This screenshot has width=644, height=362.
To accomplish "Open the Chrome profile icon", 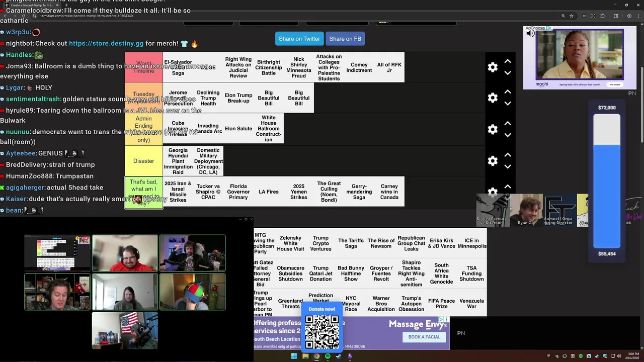I will click(629, 16).
